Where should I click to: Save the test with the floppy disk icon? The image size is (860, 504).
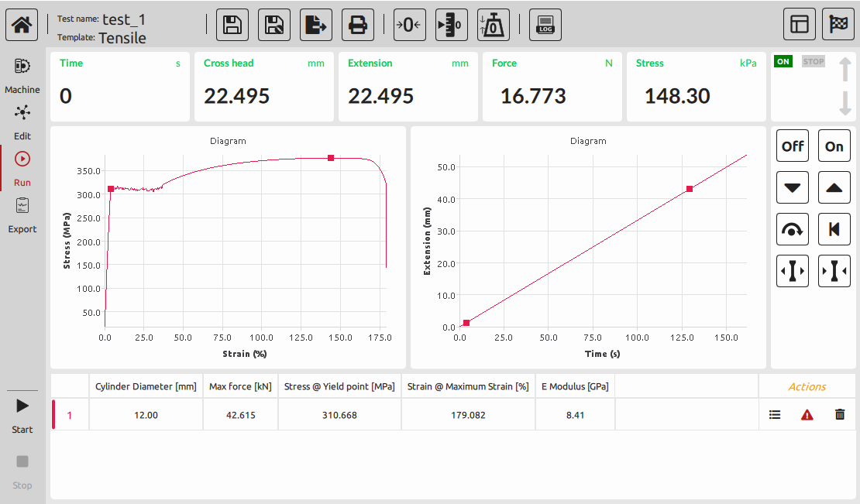pyautogui.click(x=232, y=25)
